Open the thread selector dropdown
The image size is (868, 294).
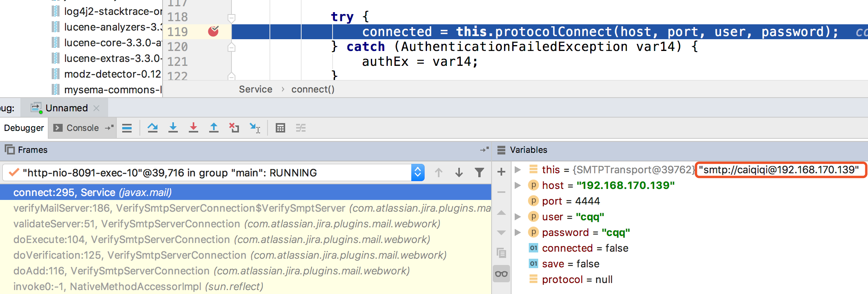coord(418,172)
